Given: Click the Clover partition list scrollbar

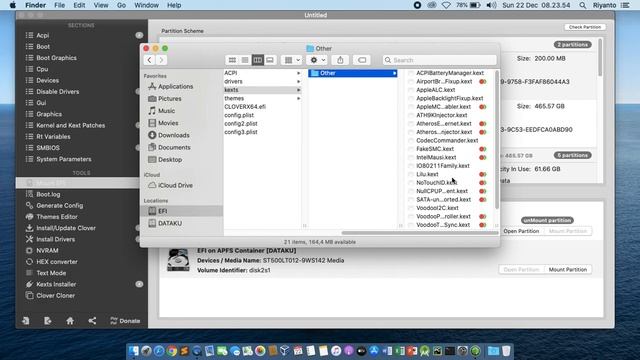Looking at the screenshot, I should click(x=600, y=57).
